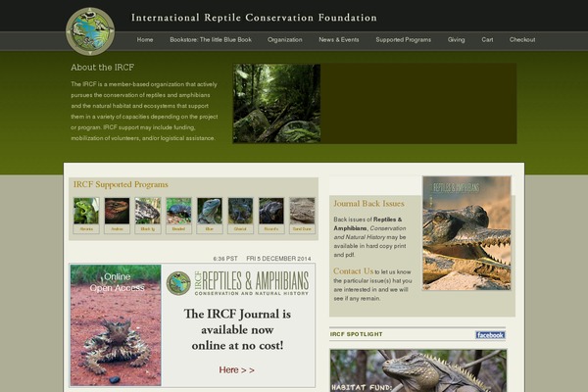Click the Beaded label button
The image size is (588, 392).
point(178,228)
